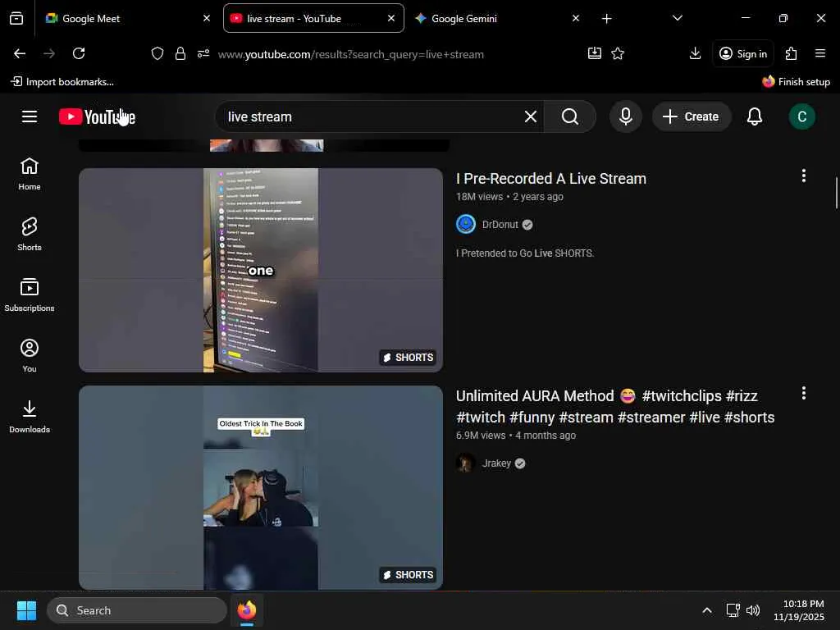Start voice search with microphone
Screen dimensions: 840x630
pyautogui.click(x=625, y=116)
